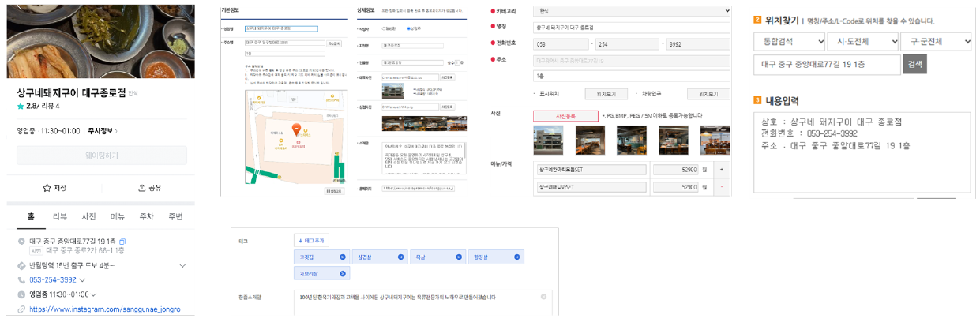Image resolution: width=980 pixels, height=326 pixels.
Task: Switch to the 리뷰 tab
Action: [x=60, y=217]
